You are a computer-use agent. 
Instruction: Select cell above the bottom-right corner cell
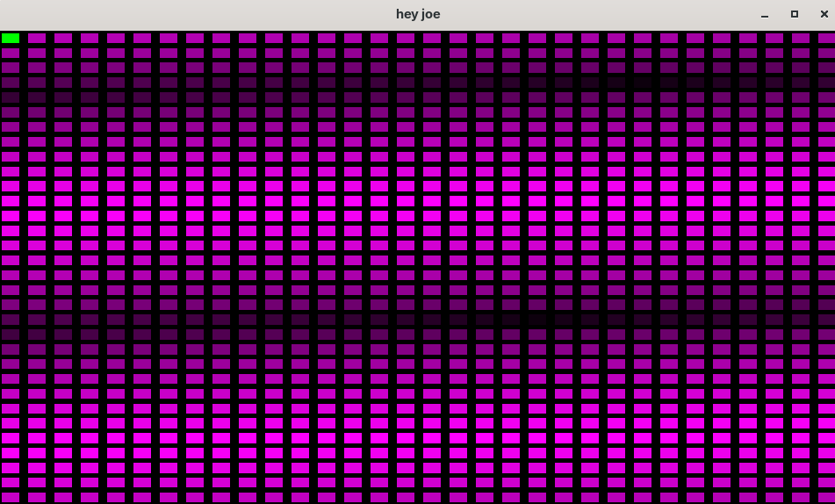[825, 482]
